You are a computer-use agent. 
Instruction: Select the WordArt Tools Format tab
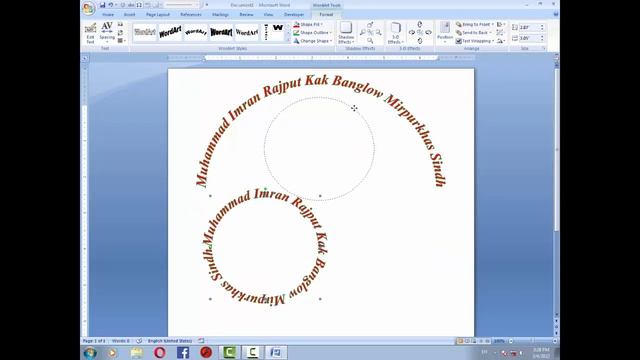(326, 15)
